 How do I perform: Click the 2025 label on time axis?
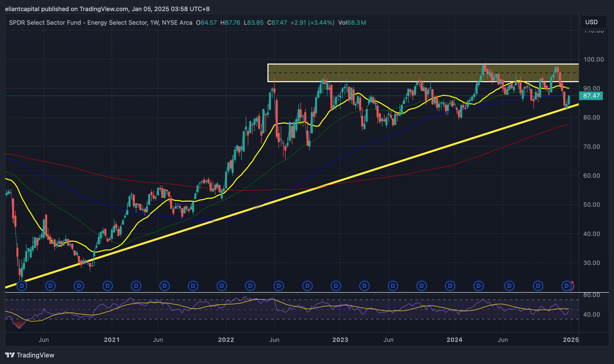(571, 340)
